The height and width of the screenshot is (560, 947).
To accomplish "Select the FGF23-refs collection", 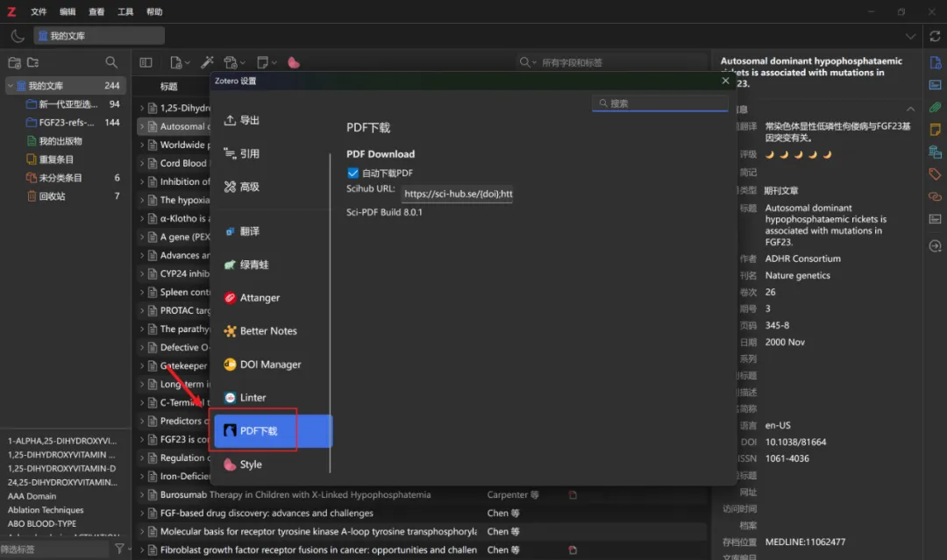I will 67,123.
